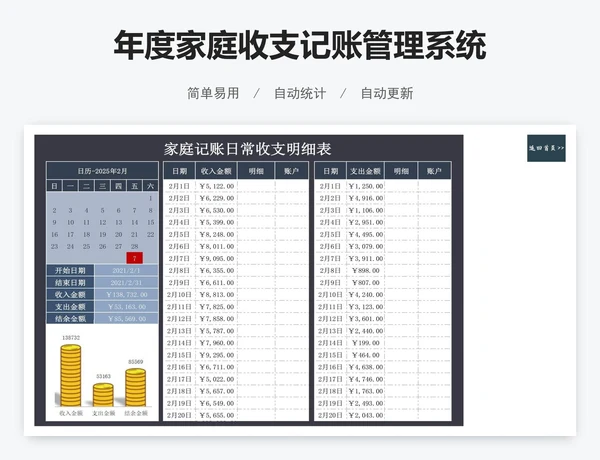Viewport: 600px width, 460px height.
Task: Select income amount ￥6,229.00
Action: click(x=217, y=198)
